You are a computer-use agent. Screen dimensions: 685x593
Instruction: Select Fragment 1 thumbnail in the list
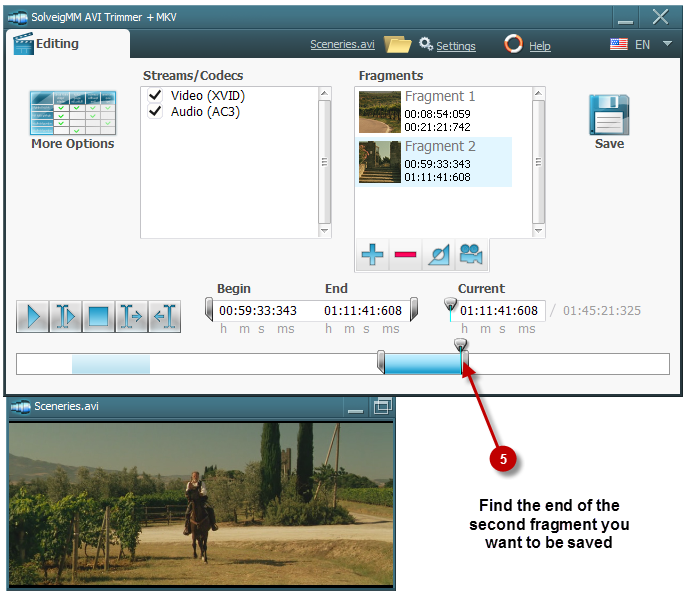(x=380, y=111)
